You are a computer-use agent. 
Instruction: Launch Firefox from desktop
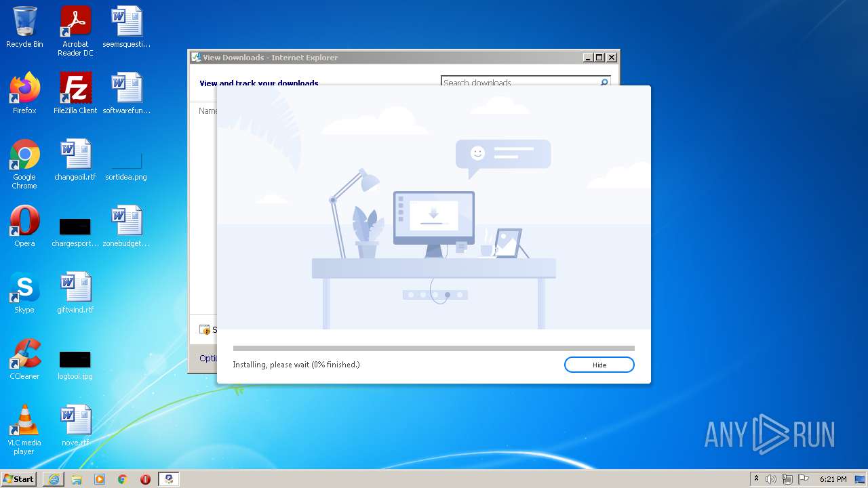coord(24,94)
